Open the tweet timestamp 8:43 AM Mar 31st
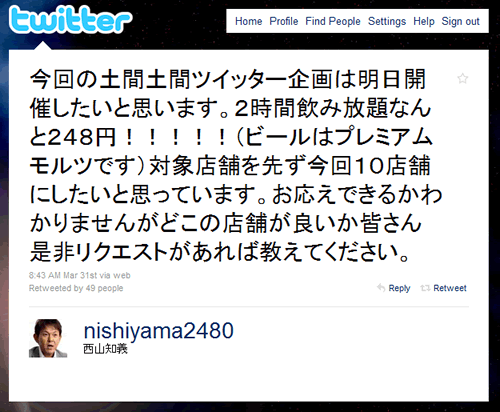Image resolution: width=500 pixels, height=412 pixels. [63, 275]
